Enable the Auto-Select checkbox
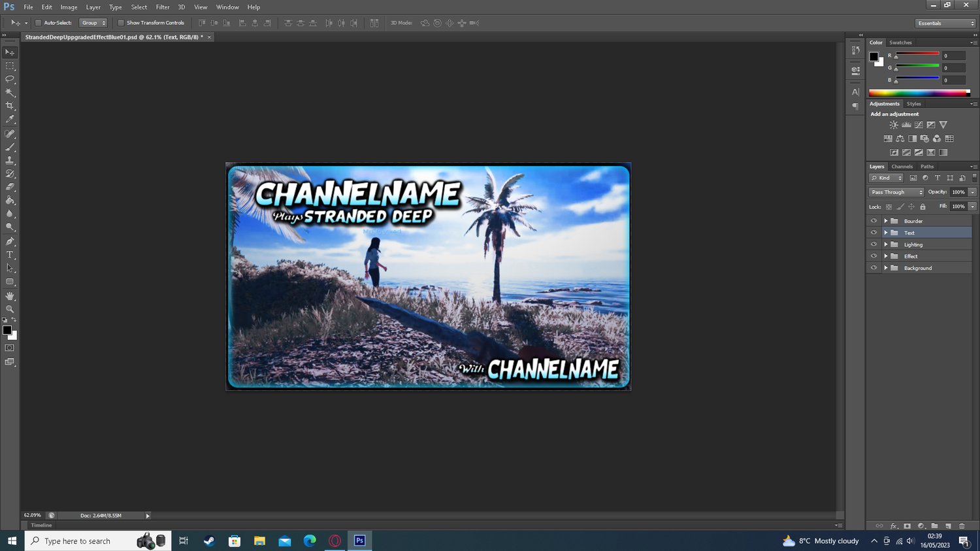The width and height of the screenshot is (980, 551). coord(38,23)
